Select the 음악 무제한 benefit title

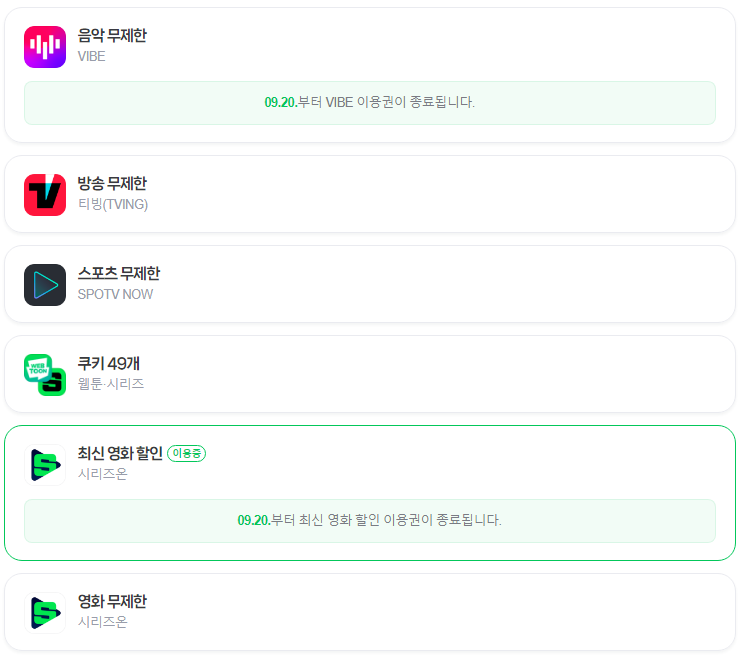point(112,36)
